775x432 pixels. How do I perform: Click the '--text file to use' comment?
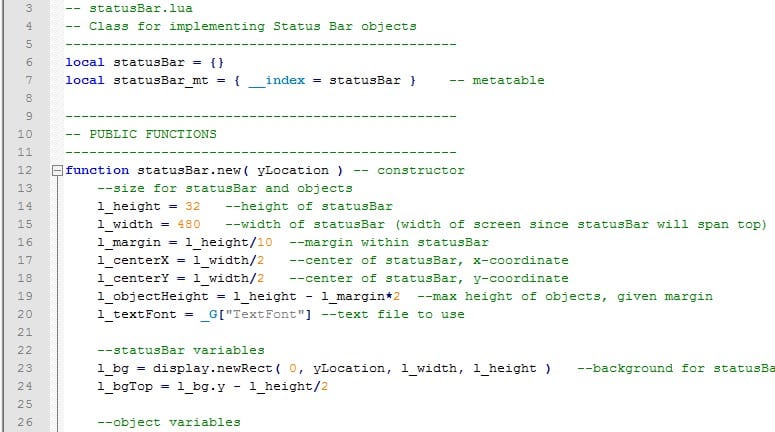tap(393, 314)
